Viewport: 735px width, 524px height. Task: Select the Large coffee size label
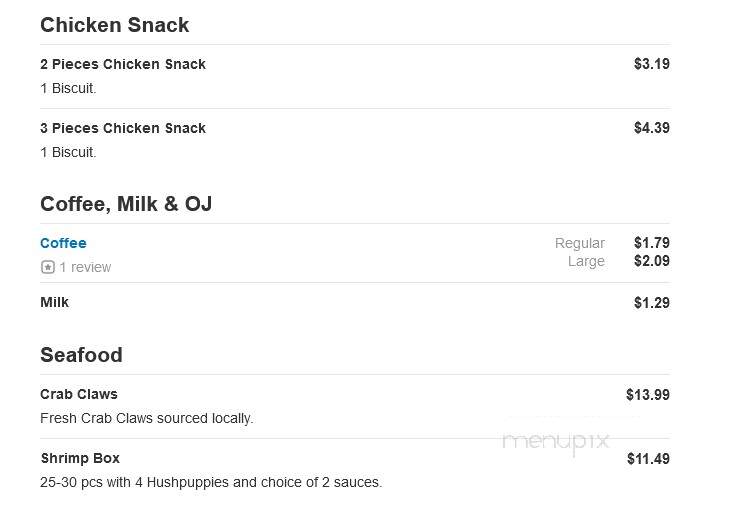[586, 261]
